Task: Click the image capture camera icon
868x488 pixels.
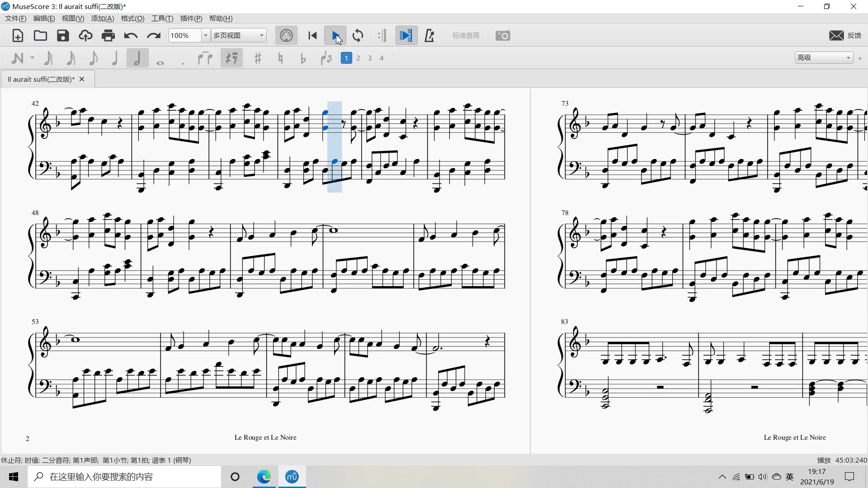Action: tap(503, 36)
